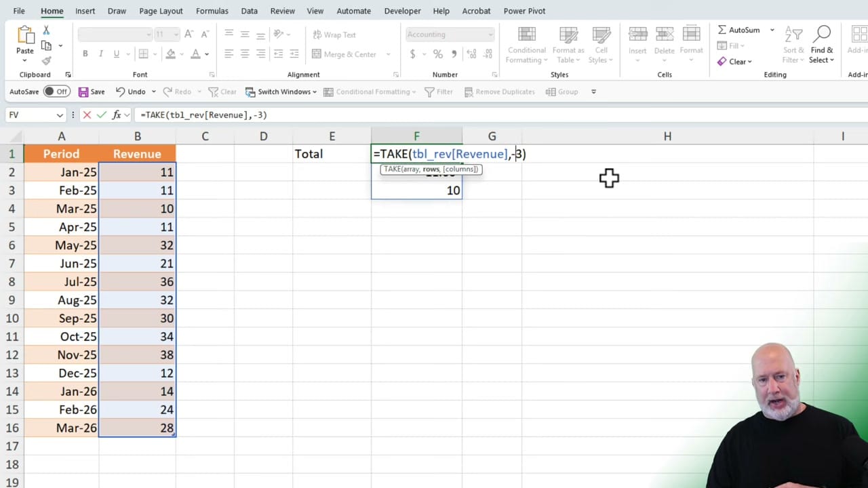This screenshot has width=868, height=488.
Task: Apply the Percent Style icon
Action: 438,54
